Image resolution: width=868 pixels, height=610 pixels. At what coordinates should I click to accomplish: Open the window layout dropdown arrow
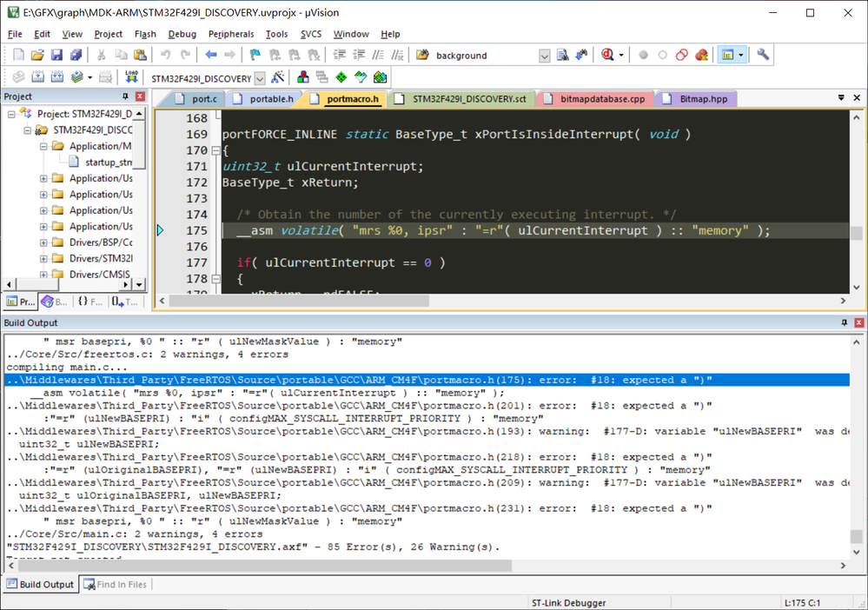pos(740,55)
